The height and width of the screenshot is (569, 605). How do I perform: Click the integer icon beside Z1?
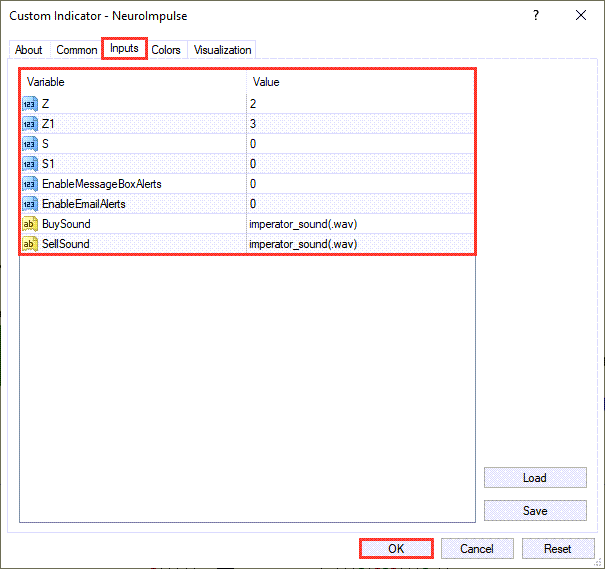pos(29,123)
